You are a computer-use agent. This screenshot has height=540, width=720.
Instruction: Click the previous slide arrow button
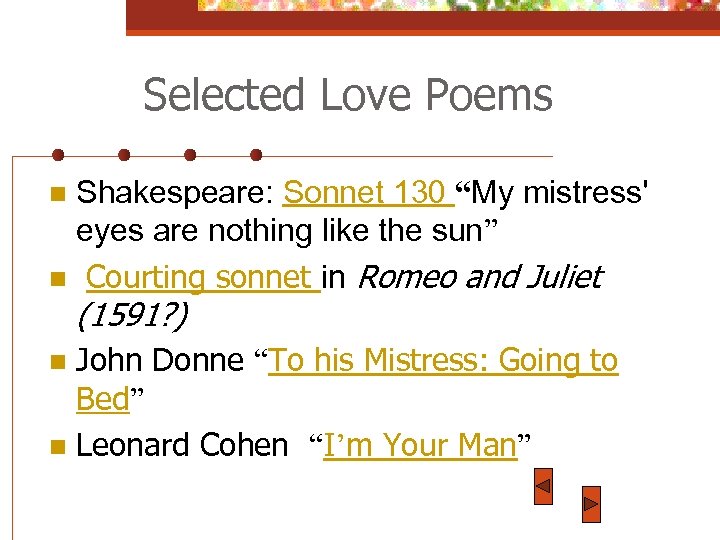[543, 488]
